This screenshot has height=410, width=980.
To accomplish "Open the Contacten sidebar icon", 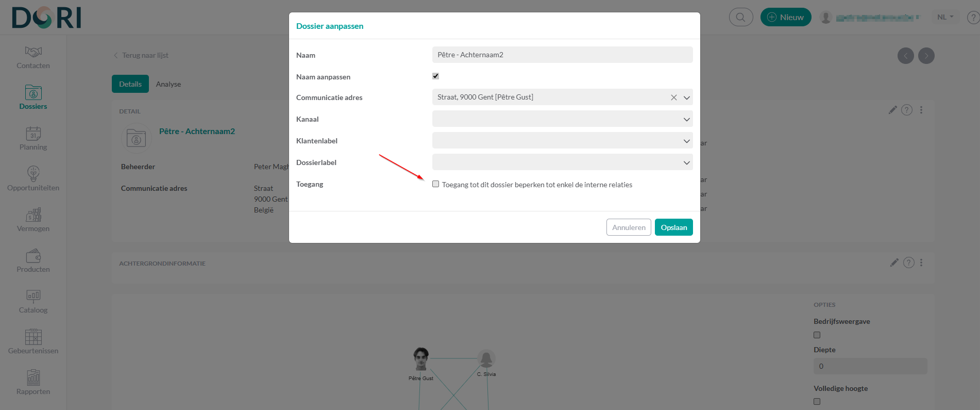I will coord(33,52).
